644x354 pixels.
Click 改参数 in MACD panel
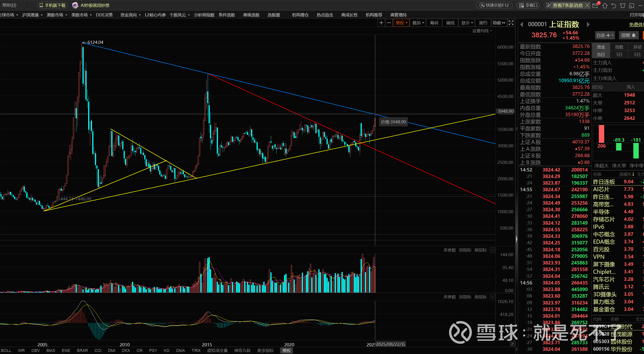coord(449,297)
